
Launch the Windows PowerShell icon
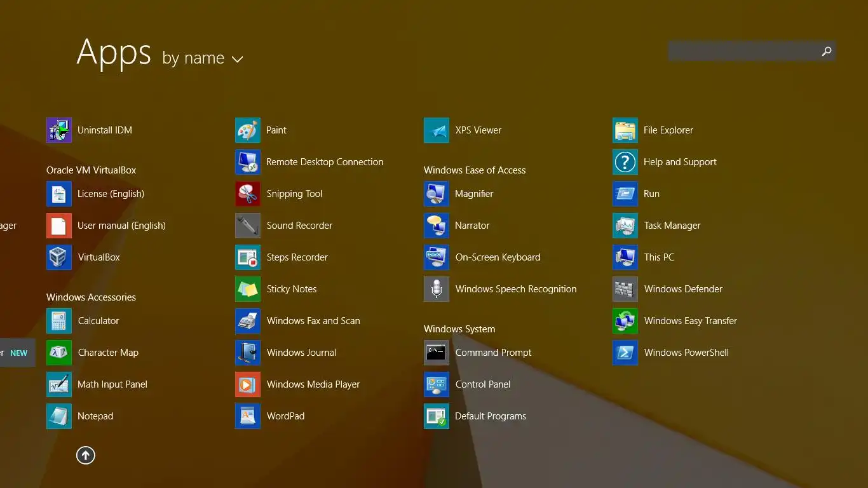pos(625,353)
